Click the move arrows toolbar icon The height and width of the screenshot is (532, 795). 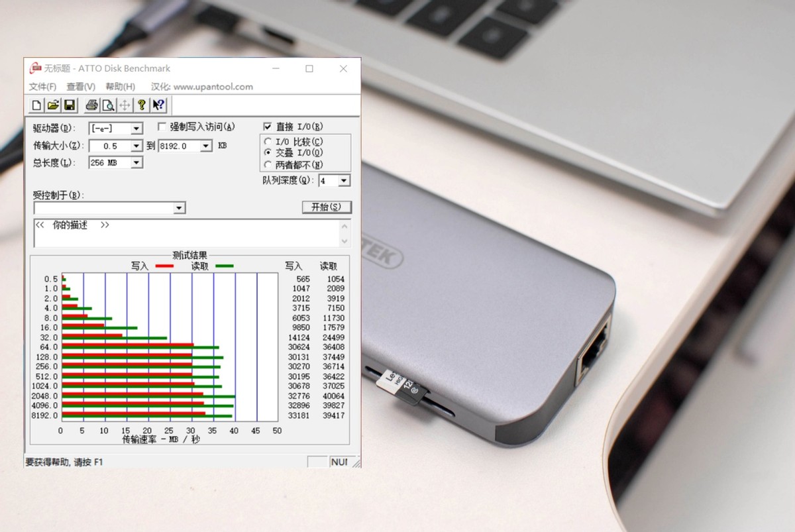click(125, 105)
